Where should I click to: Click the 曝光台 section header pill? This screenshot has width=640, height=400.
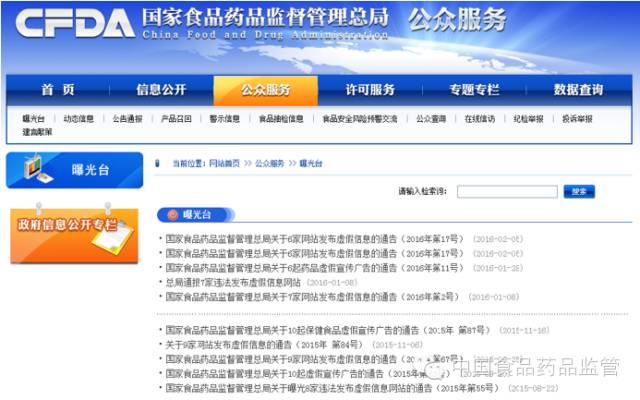195,215
